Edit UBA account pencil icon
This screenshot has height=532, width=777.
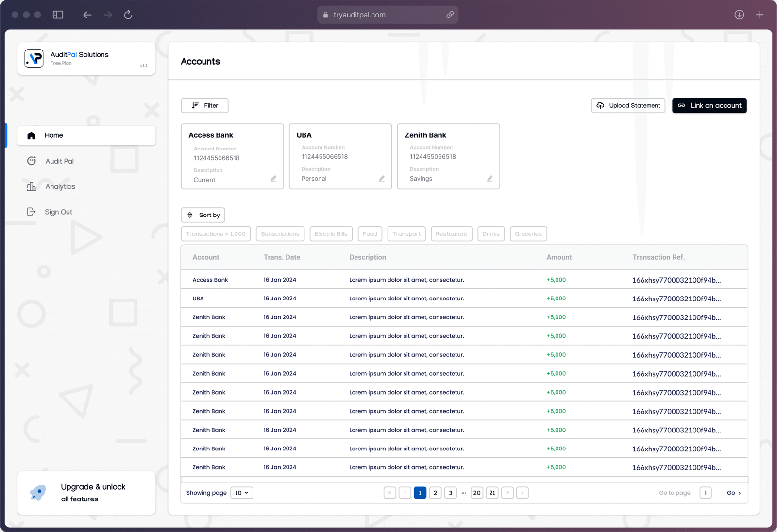click(382, 179)
